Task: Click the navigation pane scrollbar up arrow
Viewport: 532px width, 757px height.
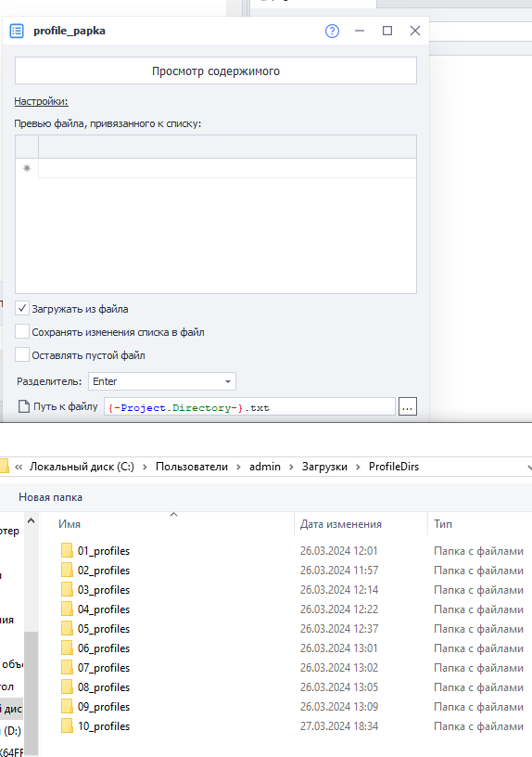Action: (x=31, y=521)
